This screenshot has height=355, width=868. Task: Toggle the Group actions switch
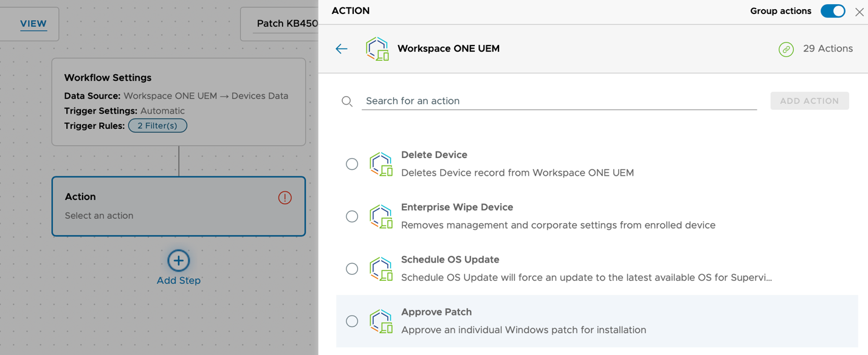point(832,12)
